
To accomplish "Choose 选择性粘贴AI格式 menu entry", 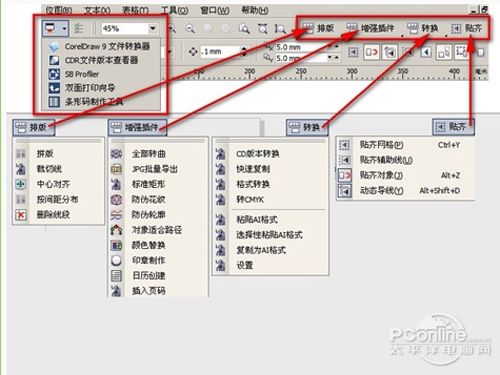I will (270, 235).
